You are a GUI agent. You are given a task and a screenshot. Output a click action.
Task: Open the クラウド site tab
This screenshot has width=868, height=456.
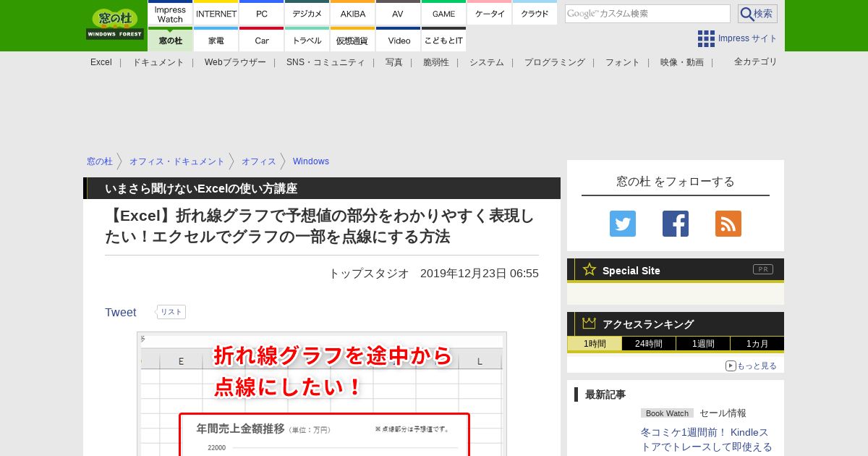click(535, 14)
